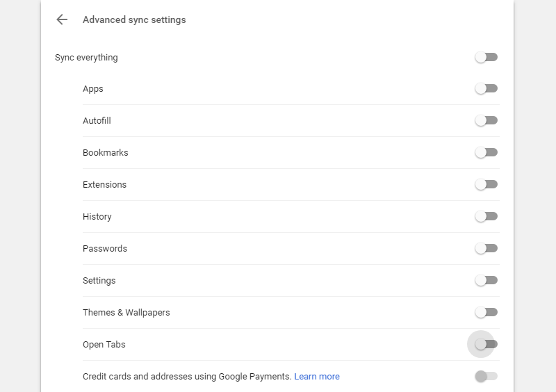Click the Passwords row label

(105, 249)
